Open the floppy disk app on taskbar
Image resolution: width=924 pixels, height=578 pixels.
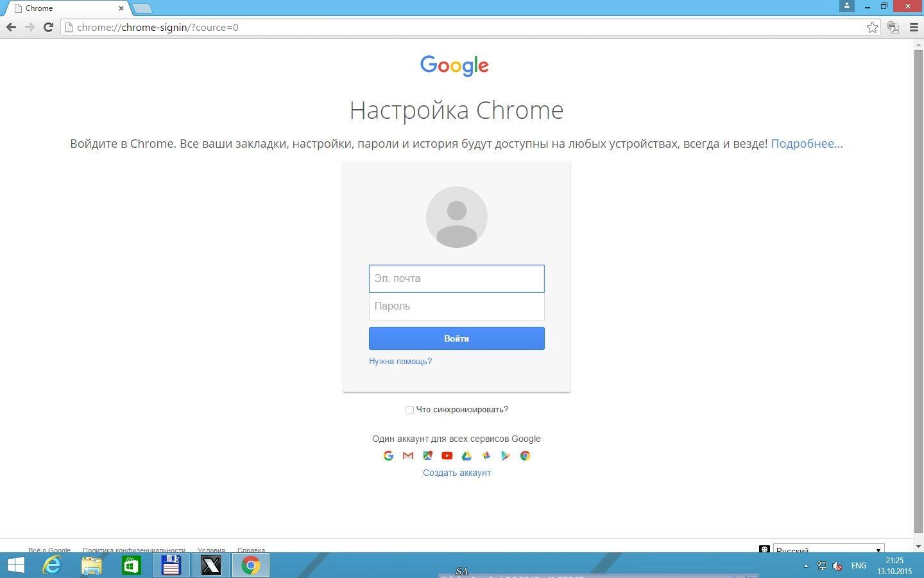coord(171,565)
